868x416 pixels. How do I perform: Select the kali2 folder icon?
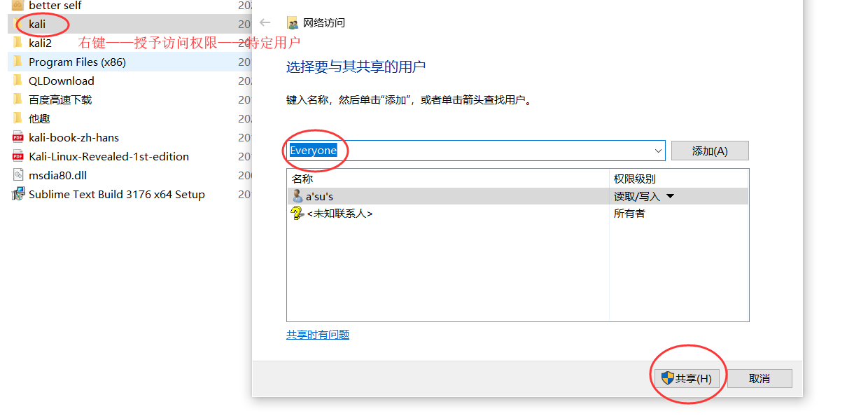pos(18,43)
